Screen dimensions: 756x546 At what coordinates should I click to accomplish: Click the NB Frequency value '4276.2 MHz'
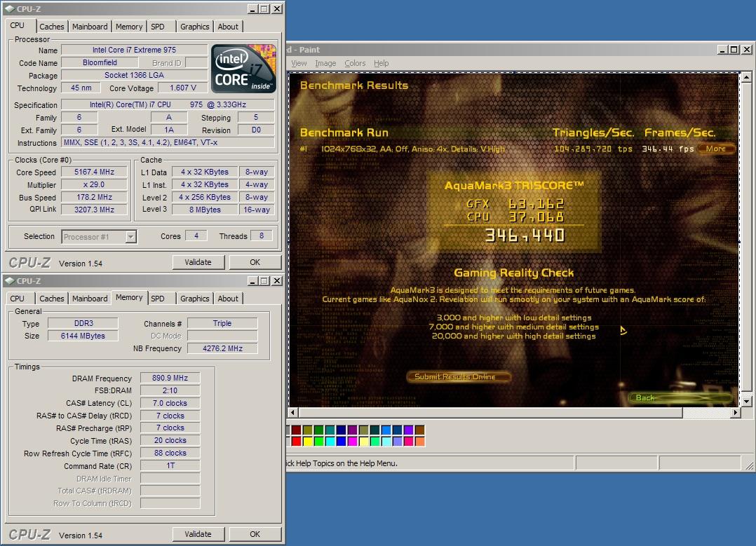tap(222, 348)
